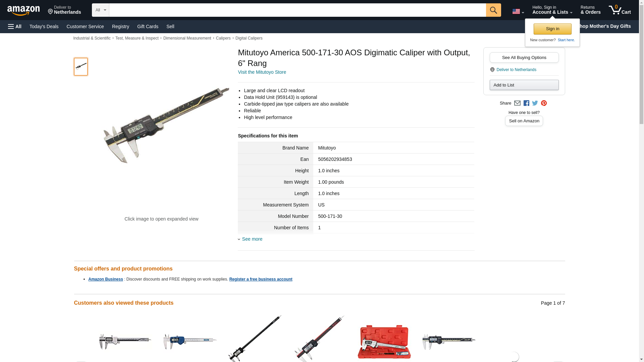Click the Sign in button
This screenshot has width=644, height=362.
pyautogui.click(x=552, y=29)
